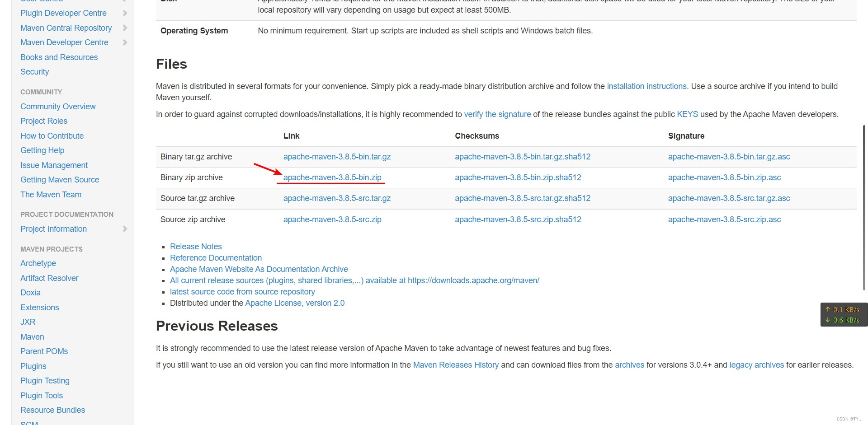
Task: Open Maven Developer Centre sidebar link
Action: pyautogui.click(x=64, y=42)
